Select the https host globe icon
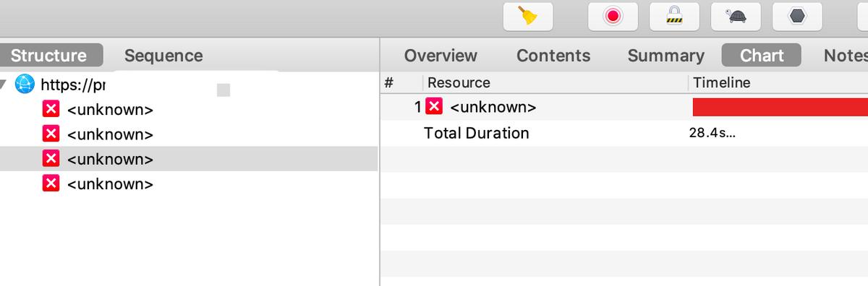This screenshot has width=868, height=286. tap(25, 84)
